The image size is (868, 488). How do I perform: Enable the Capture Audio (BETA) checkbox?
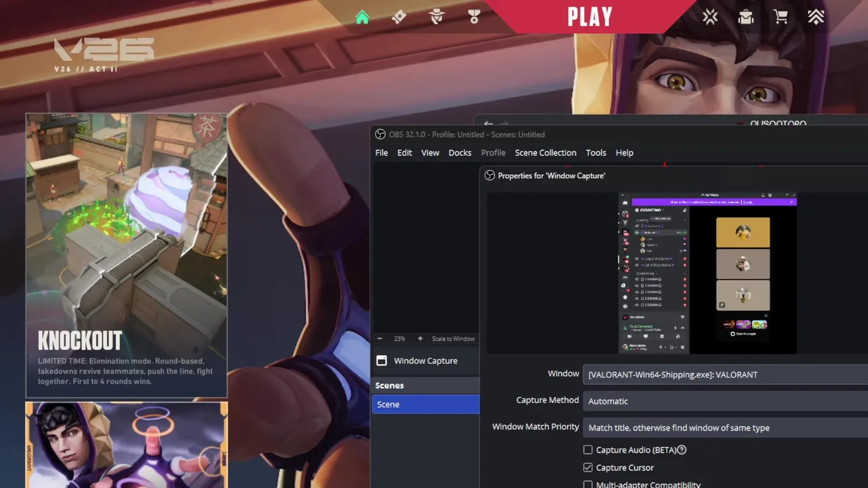588,450
